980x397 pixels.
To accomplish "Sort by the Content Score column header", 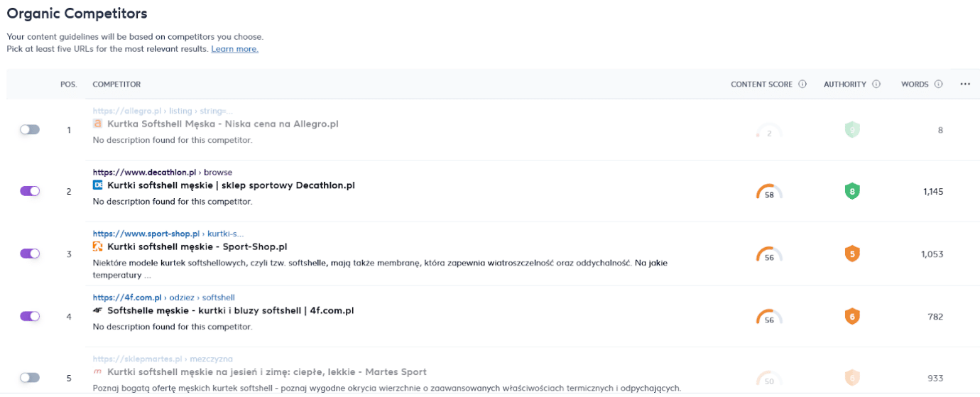I will pos(761,85).
